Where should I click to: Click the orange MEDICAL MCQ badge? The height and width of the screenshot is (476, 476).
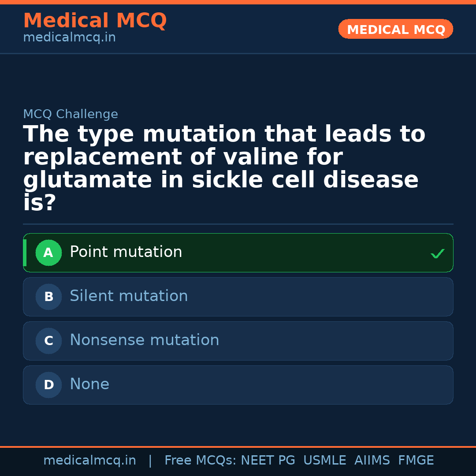tap(396, 30)
